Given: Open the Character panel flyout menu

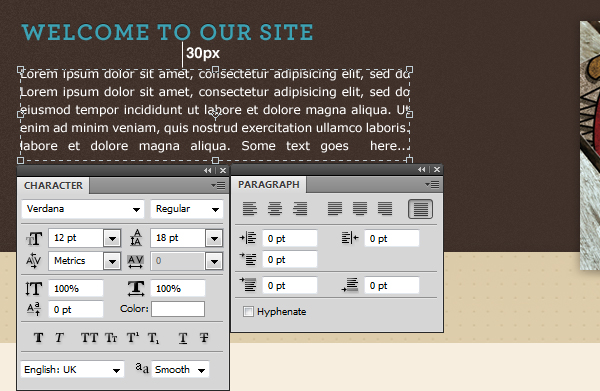Looking at the screenshot, I should coord(218,186).
